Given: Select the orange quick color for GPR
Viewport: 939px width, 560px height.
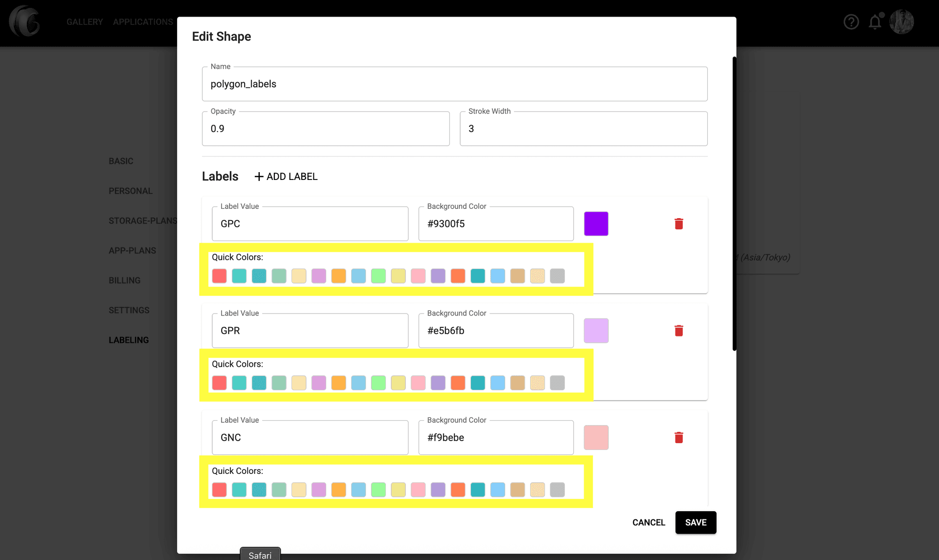Looking at the screenshot, I should coord(338,383).
